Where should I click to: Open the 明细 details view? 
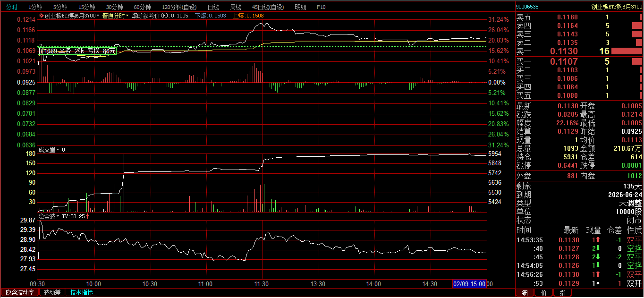click(x=300, y=7)
